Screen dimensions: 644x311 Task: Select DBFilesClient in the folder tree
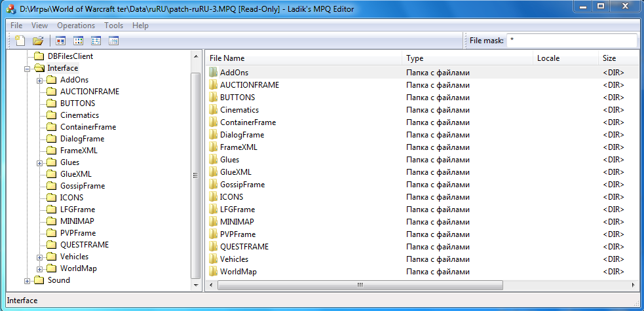pyautogui.click(x=70, y=56)
